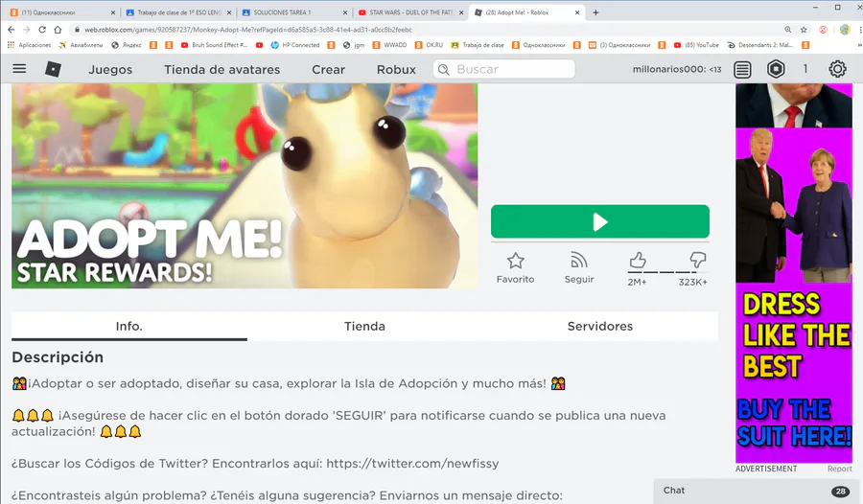Like the game with thumbs up
Viewport: 863px width, 504px height.
(638, 260)
